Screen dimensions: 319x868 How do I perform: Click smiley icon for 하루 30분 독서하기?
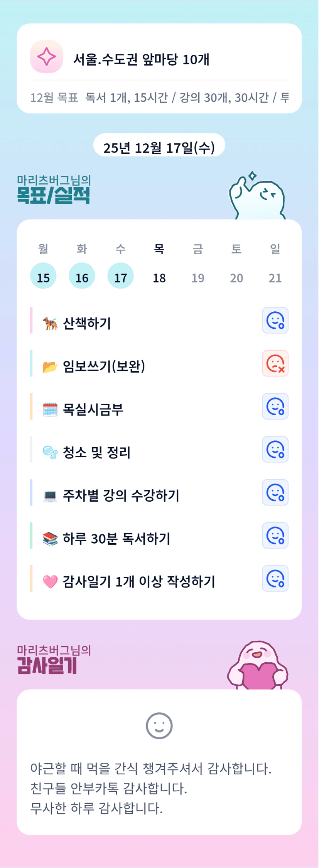(x=275, y=536)
